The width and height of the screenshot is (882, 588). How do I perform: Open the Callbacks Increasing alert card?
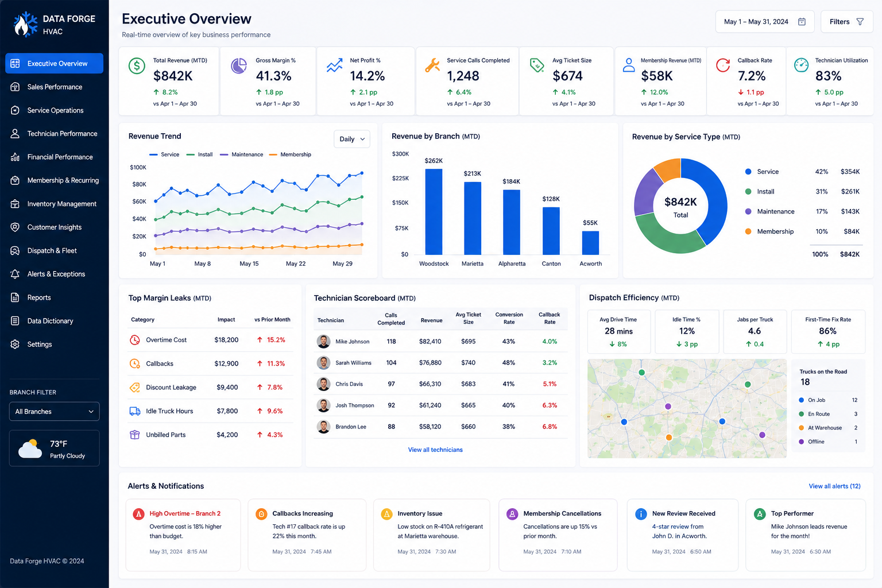click(x=307, y=535)
